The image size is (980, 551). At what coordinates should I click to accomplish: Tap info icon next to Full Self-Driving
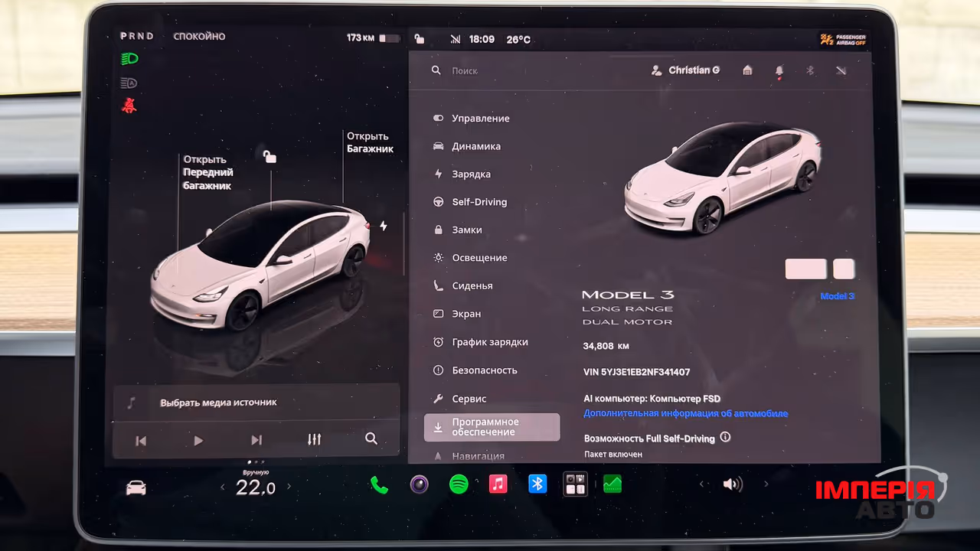(x=725, y=438)
